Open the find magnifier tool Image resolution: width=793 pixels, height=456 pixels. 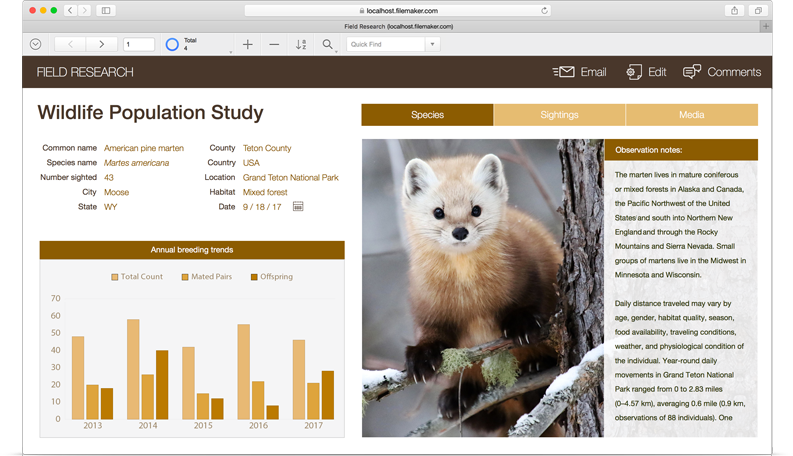click(328, 44)
